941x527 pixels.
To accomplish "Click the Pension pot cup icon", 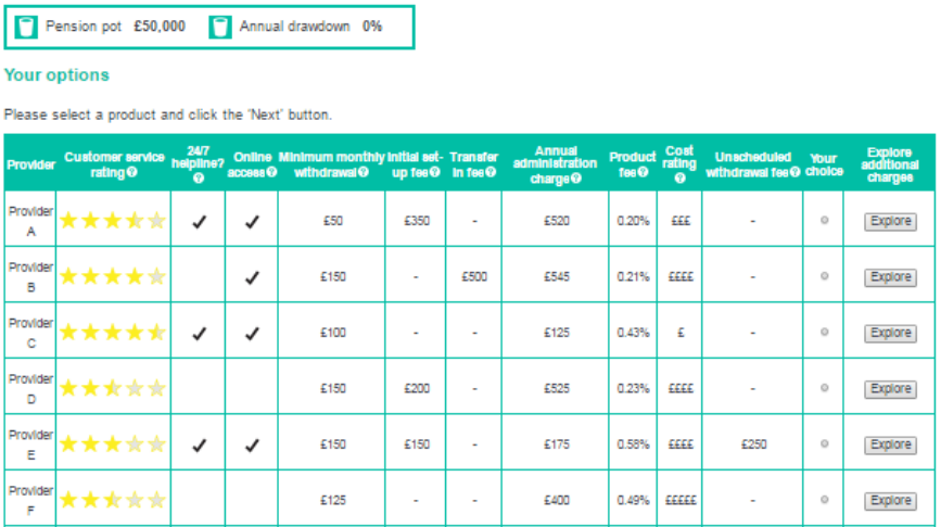I will pyautogui.click(x=26, y=27).
